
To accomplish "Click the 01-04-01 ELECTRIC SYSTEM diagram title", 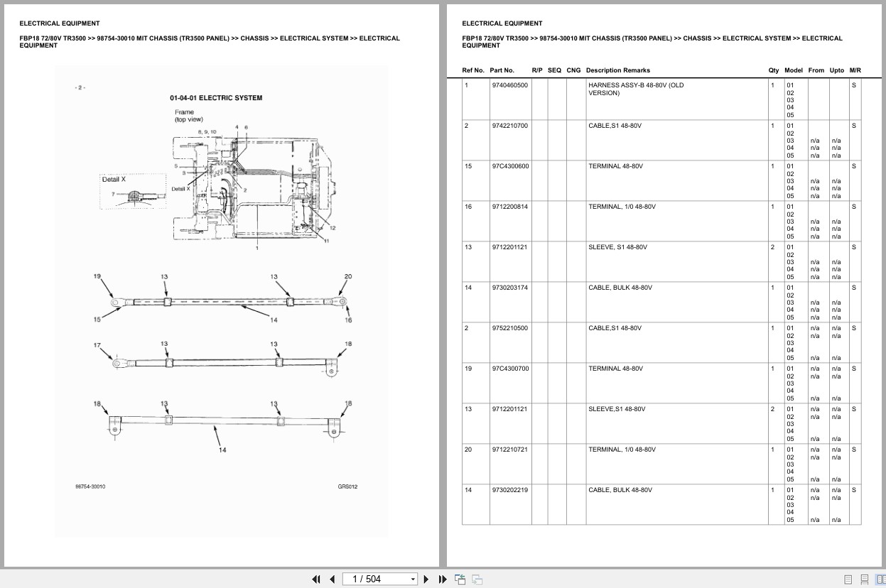I will pos(216,98).
